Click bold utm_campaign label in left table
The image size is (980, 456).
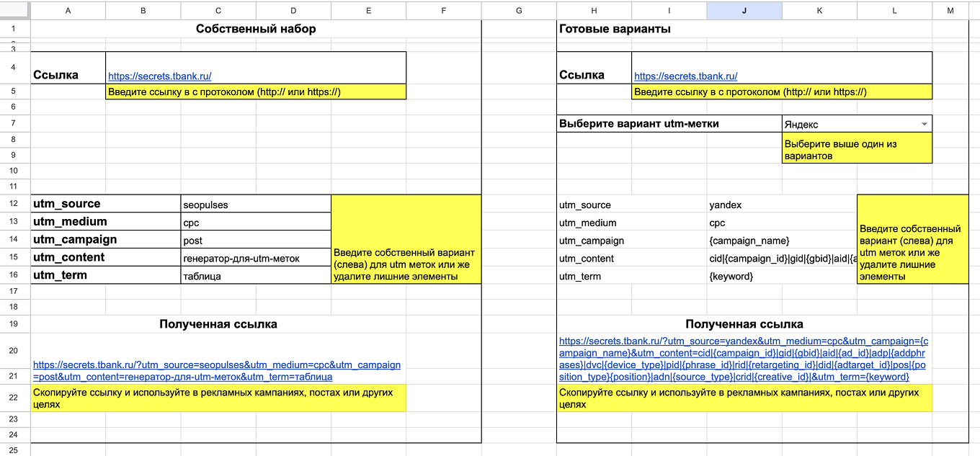pyautogui.click(x=75, y=239)
